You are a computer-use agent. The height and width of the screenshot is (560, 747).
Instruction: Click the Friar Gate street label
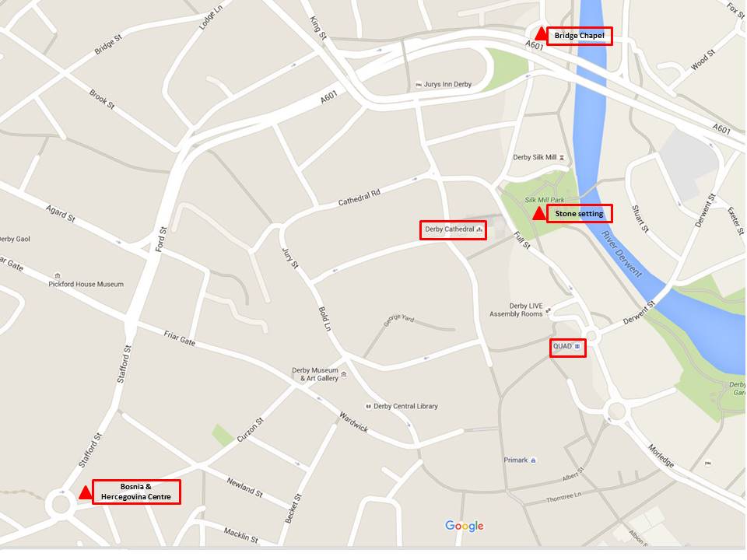pyautogui.click(x=180, y=338)
